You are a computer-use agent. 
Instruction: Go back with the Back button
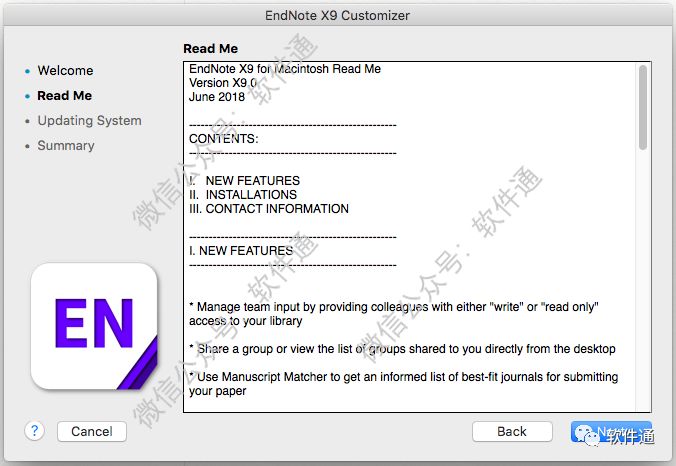click(x=512, y=431)
